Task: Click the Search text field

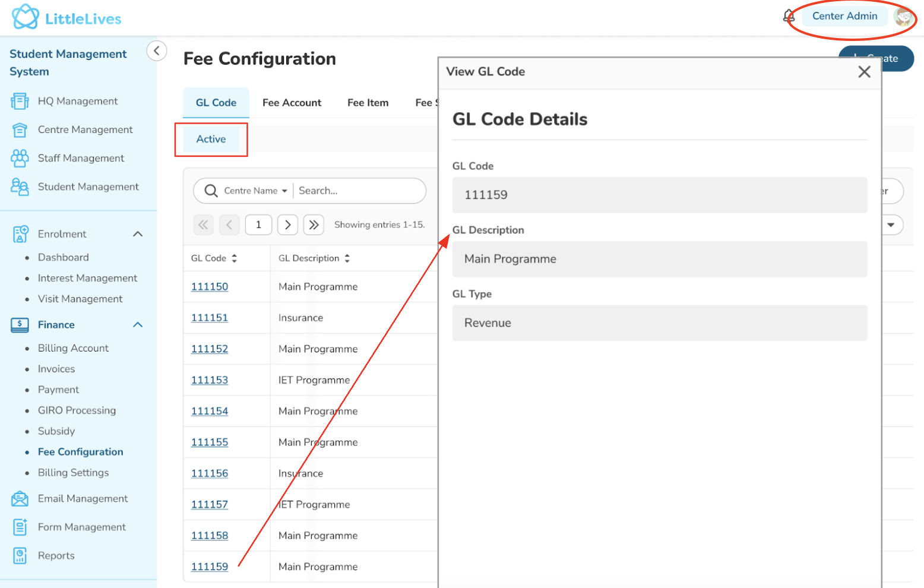Action: click(x=359, y=191)
